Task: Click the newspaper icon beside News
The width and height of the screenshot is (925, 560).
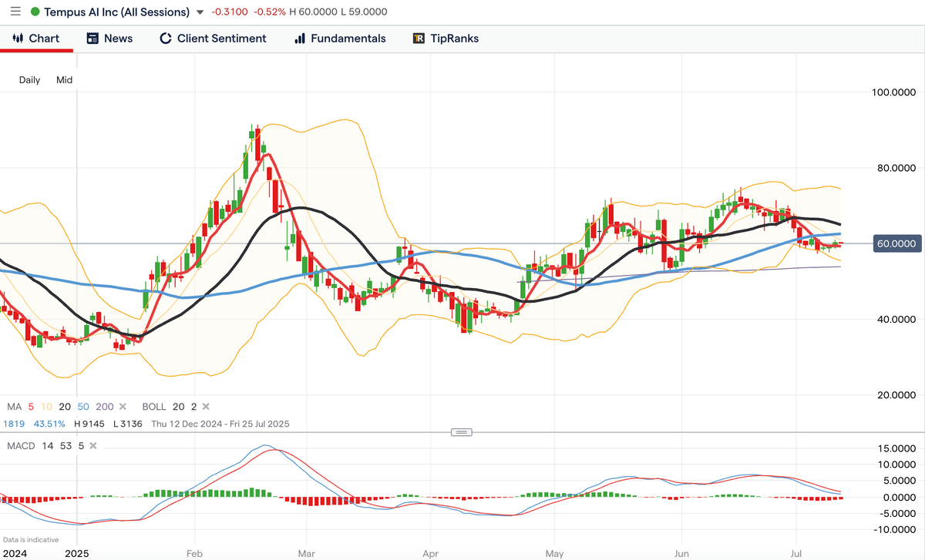Action: [92, 39]
